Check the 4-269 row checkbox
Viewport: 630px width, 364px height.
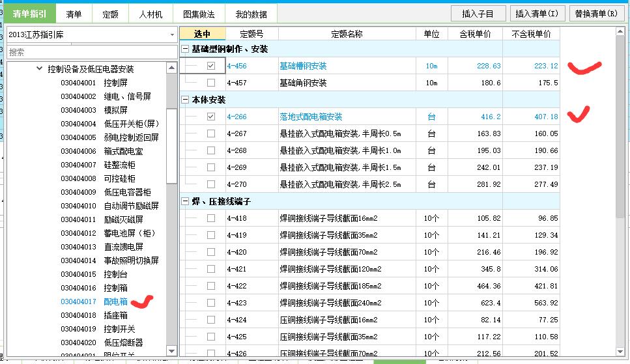point(211,167)
